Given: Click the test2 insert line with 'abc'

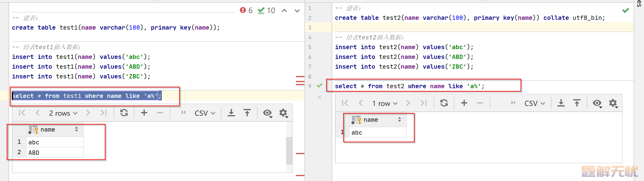Looking at the screenshot, I should [x=404, y=47].
